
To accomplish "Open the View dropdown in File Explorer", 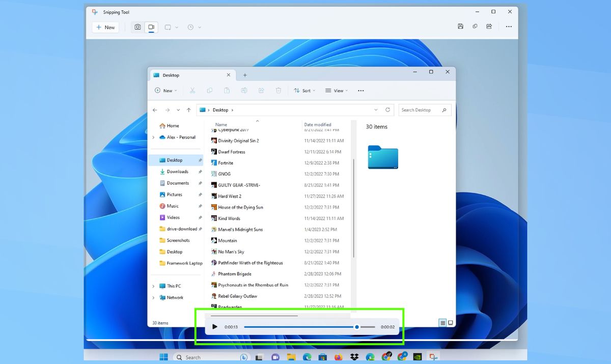I will (336, 90).
